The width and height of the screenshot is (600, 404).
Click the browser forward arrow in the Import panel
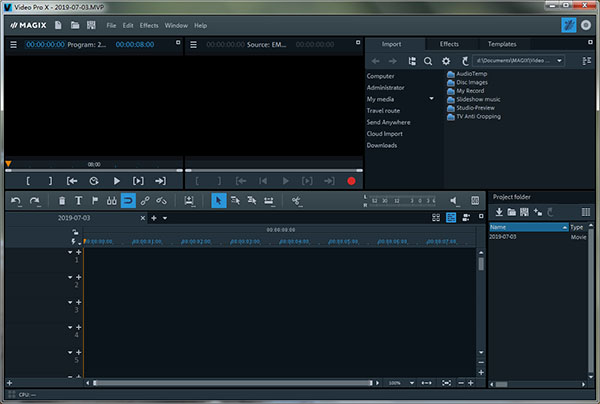393,61
